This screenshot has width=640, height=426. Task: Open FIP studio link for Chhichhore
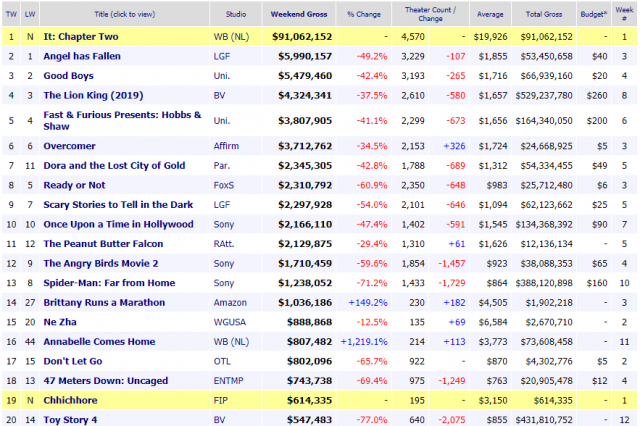pos(220,401)
